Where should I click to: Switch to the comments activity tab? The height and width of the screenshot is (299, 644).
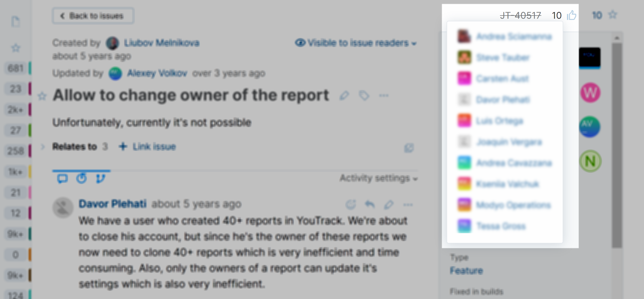(x=62, y=179)
